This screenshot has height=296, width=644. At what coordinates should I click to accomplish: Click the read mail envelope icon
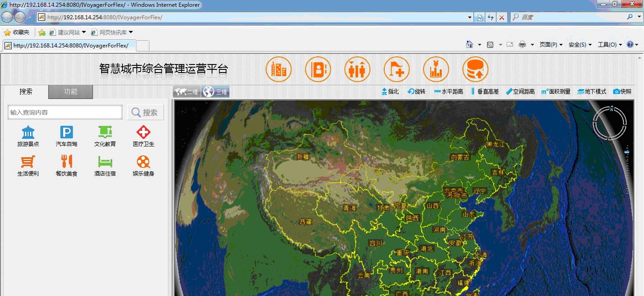509,44
